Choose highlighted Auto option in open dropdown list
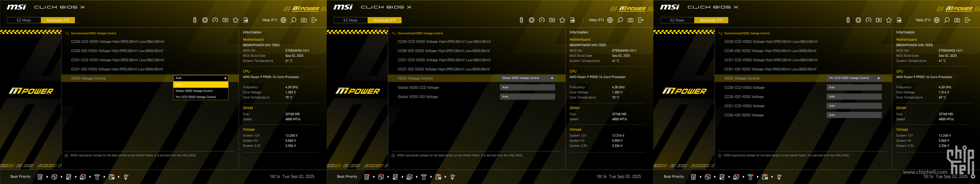Image resolution: width=980 pixels, height=184 pixels. (201, 85)
